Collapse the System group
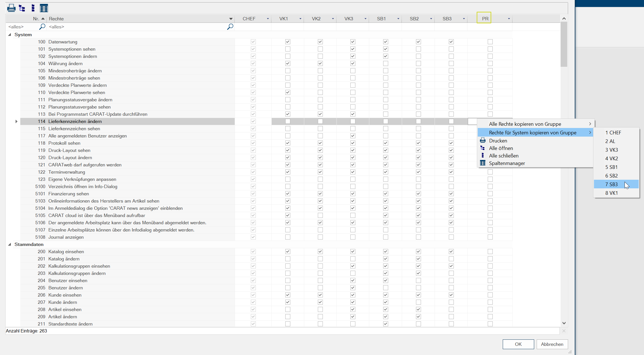Viewport: 644px width, 355px height. 10,35
